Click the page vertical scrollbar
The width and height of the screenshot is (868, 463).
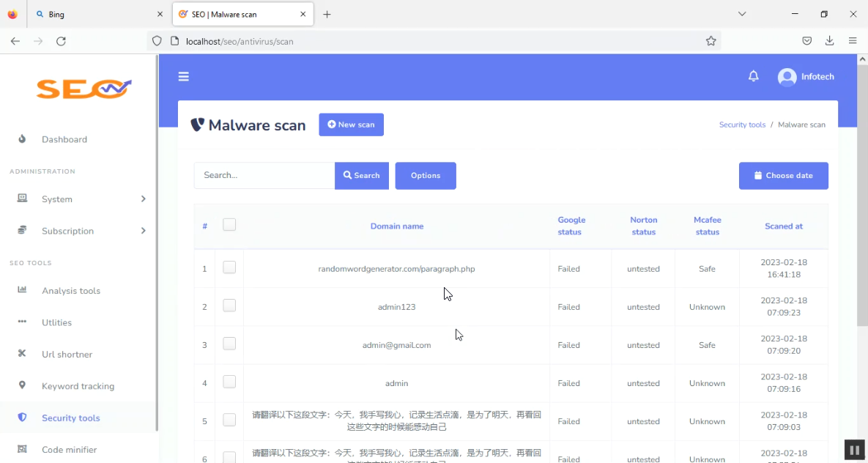(862, 220)
